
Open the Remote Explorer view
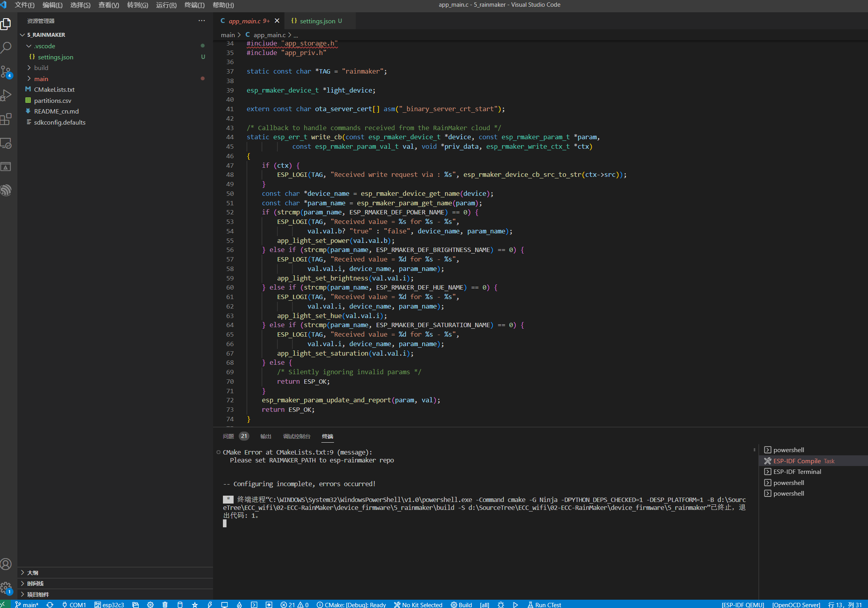pyautogui.click(x=6, y=143)
